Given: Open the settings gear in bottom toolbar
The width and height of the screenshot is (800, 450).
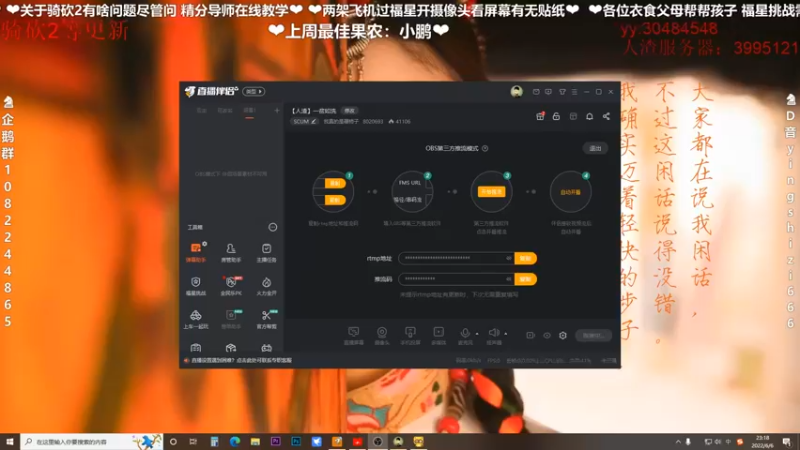Looking at the screenshot, I should point(563,336).
